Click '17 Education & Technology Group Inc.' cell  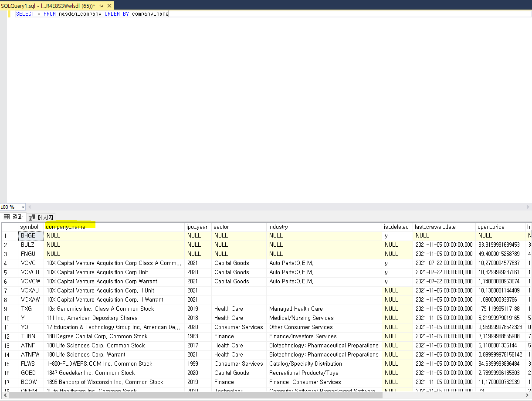[x=115, y=327]
